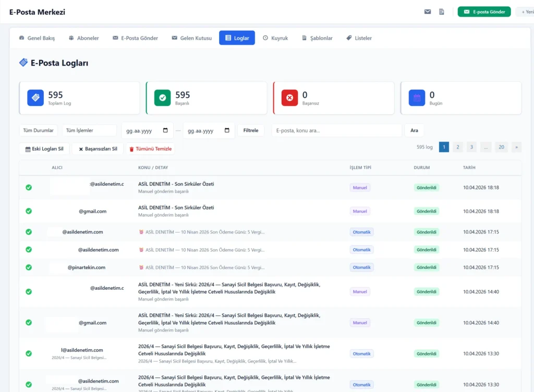Image resolution: width=534 pixels, height=392 pixels.
Task: Click Otomatik badge in @pinartekin.com row
Action: click(x=362, y=267)
